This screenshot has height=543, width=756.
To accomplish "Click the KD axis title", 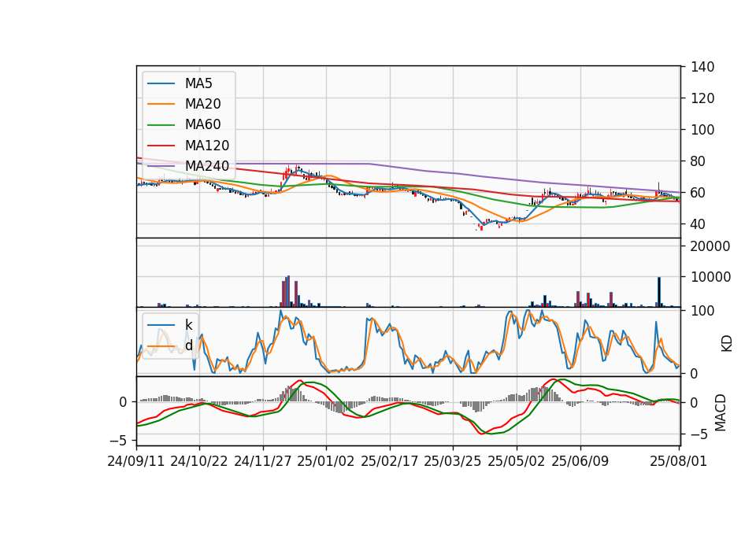I will coord(727,344).
